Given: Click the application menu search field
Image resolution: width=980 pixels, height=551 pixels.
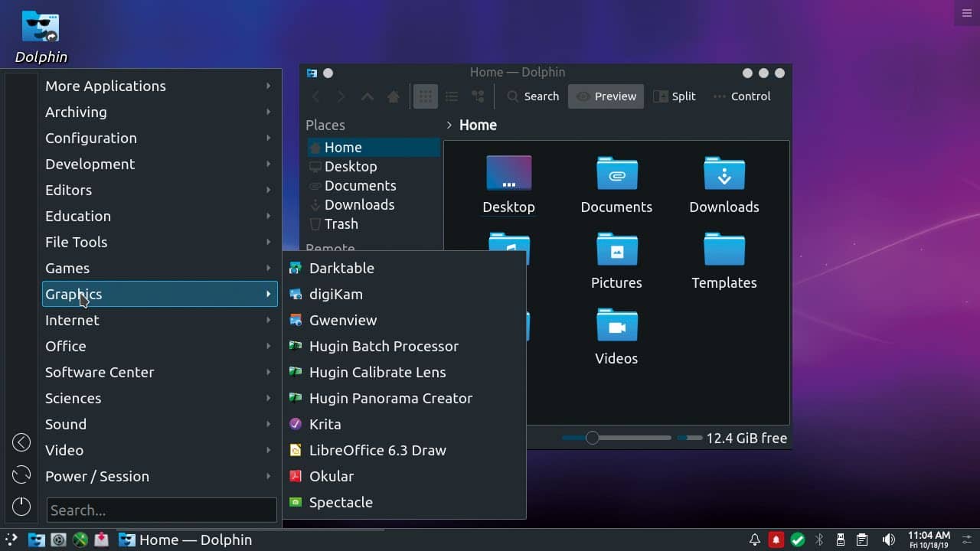Looking at the screenshot, I should [161, 510].
